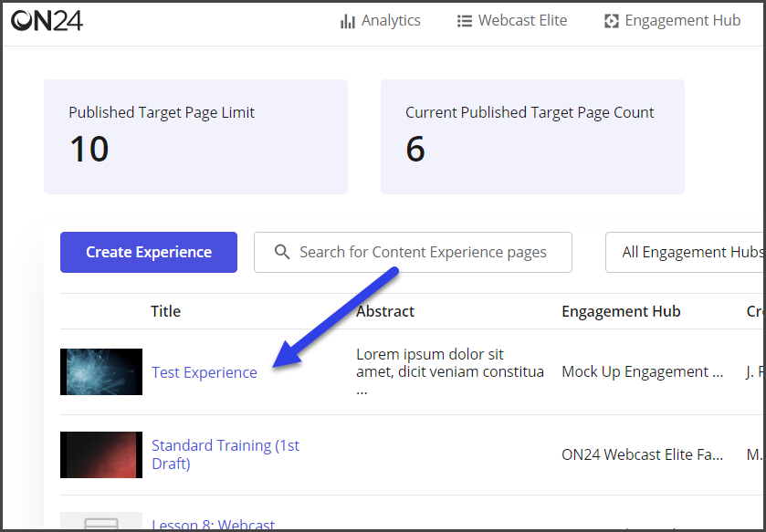Click ON24 Webcast Elite Fa... cell
This screenshot has height=532, width=766.
tap(643, 454)
